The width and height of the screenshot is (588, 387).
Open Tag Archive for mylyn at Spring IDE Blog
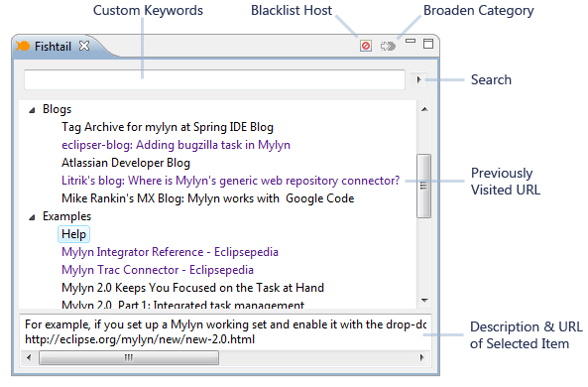(x=168, y=127)
